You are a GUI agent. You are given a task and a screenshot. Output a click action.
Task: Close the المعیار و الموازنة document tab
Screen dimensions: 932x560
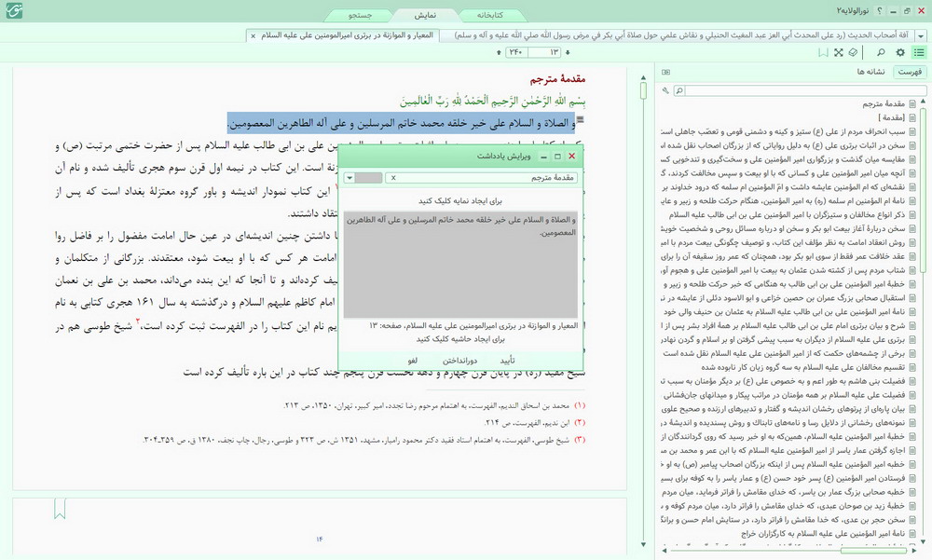pos(254,35)
